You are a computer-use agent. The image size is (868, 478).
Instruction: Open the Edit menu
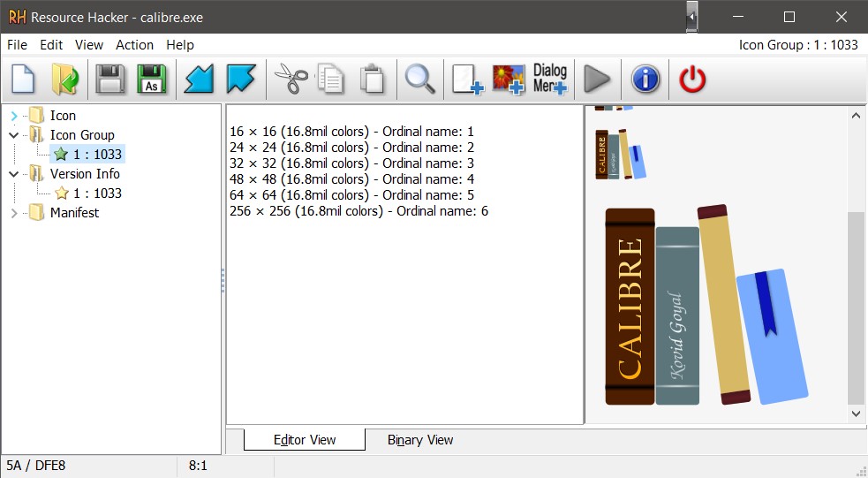pyautogui.click(x=51, y=45)
